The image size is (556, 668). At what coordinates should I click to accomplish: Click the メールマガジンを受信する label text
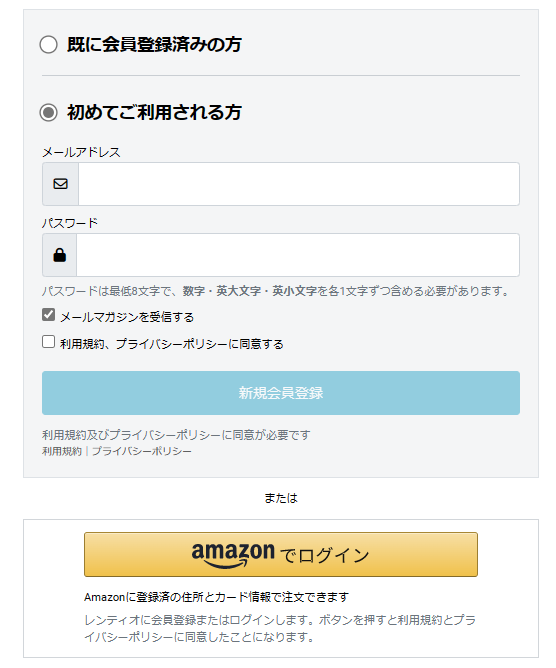(127, 317)
